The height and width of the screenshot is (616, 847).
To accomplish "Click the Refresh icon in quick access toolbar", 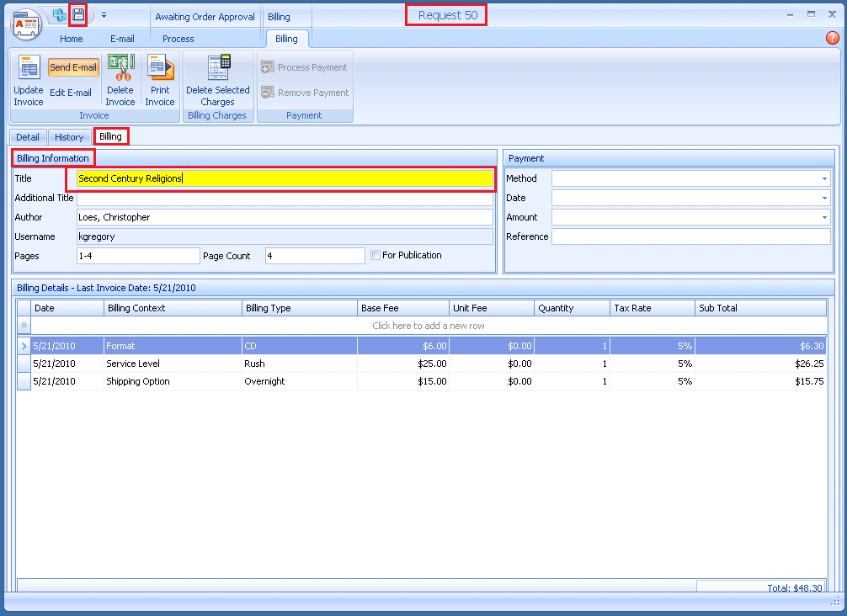I will coord(59,14).
